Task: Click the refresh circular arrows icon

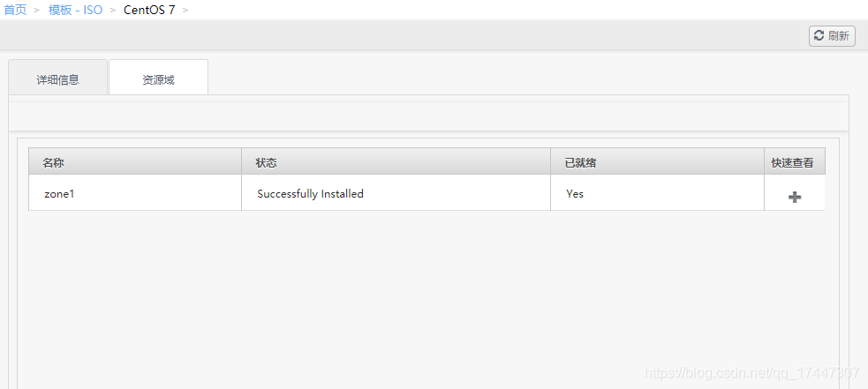Action: 819,36
